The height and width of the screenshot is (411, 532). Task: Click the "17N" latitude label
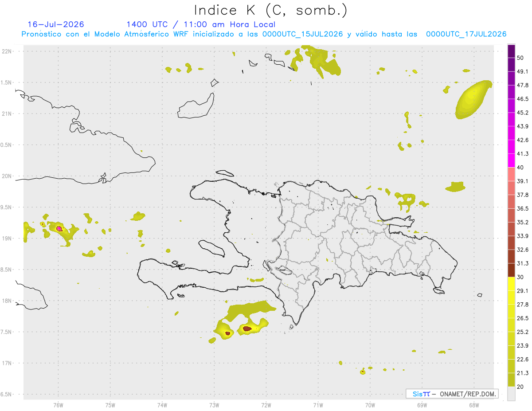[x=8, y=363]
